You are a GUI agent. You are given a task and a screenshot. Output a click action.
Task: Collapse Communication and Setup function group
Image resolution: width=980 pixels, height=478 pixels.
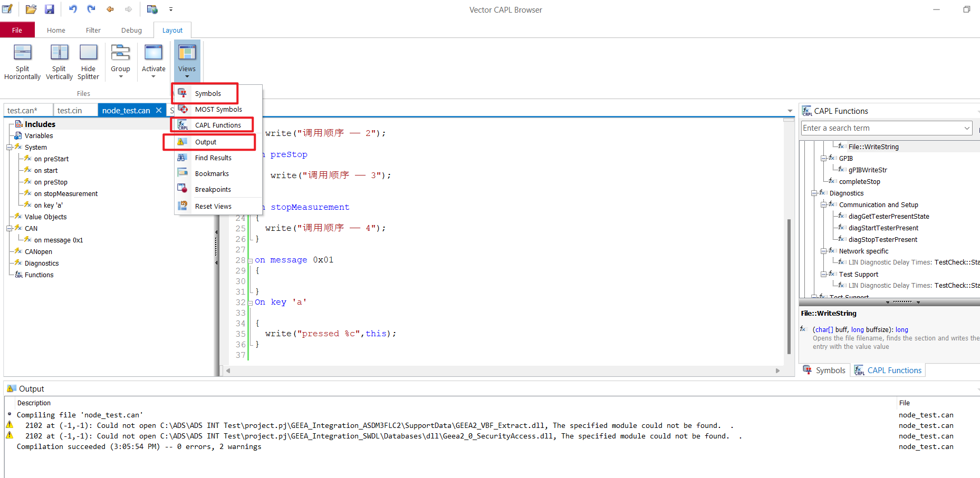point(823,205)
